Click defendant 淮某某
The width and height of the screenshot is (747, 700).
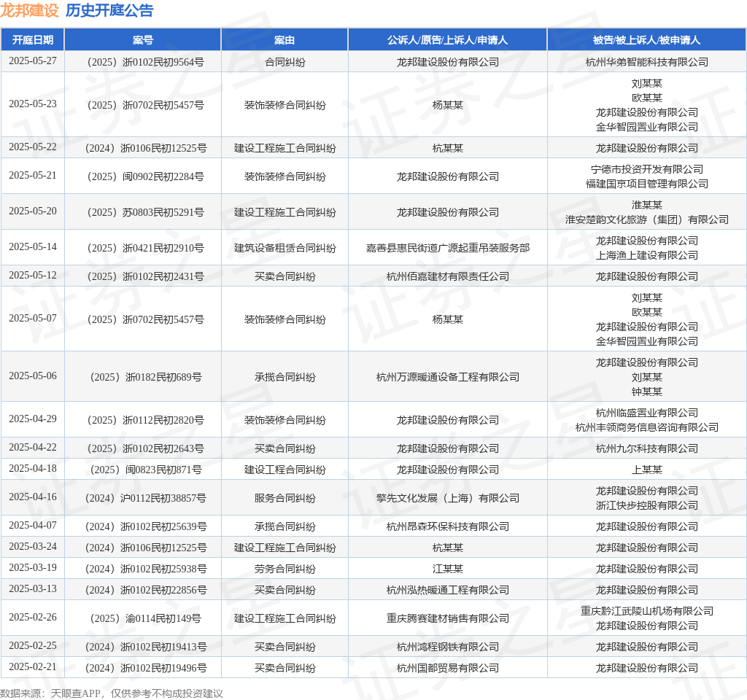[646, 205]
